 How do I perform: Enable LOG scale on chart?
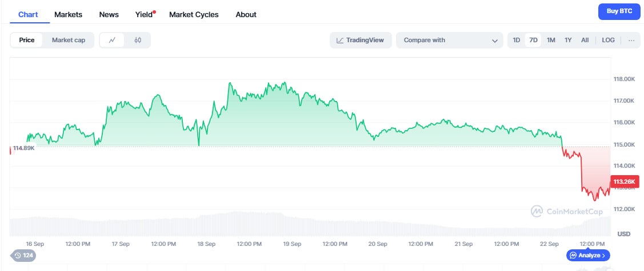pyautogui.click(x=608, y=40)
